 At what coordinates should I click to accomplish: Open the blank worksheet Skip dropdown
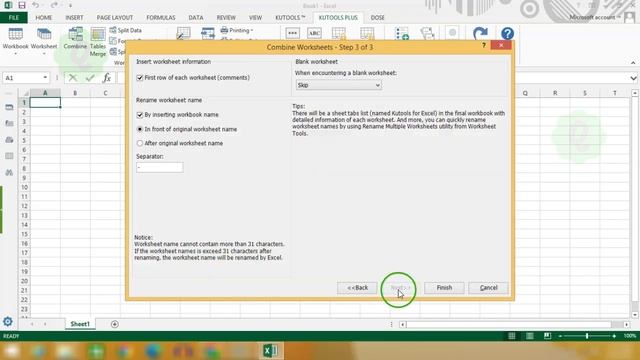[x=338, y=85]
